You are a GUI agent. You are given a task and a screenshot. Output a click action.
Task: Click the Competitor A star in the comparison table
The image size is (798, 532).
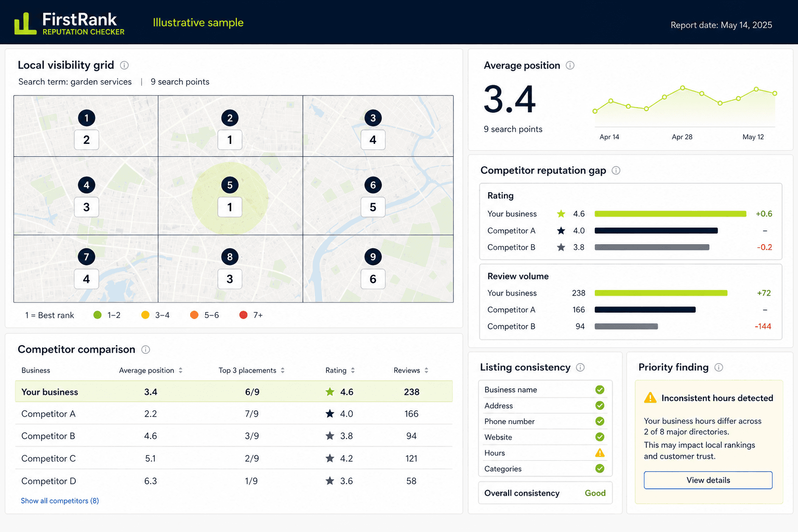(x=330, y=414)
